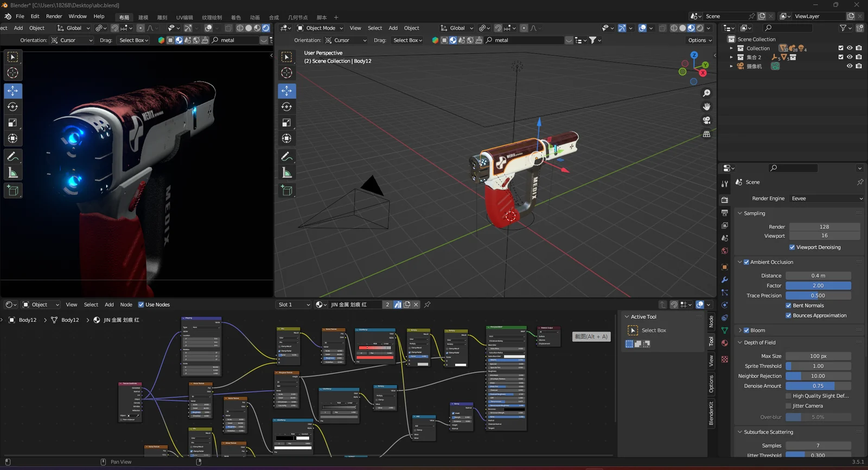The width and height of the screenshot is (868, 470).
Task: Select the Rotate tool in the center 3D viewport
Action: click(x=287, y=107)
